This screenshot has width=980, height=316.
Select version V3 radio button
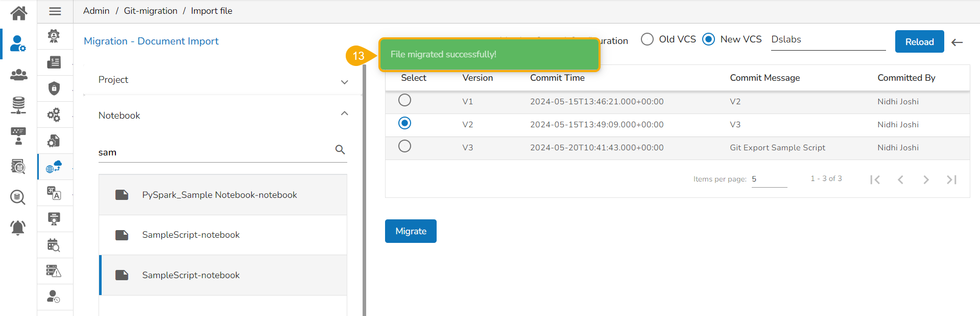pyautogui.click(x=404, y=146)
